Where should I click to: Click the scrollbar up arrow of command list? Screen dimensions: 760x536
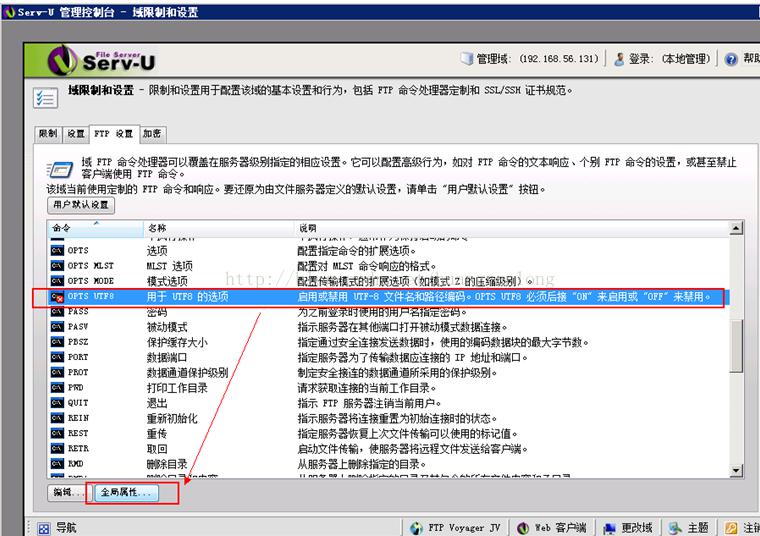pyautogui.click(x=736, y=228)
